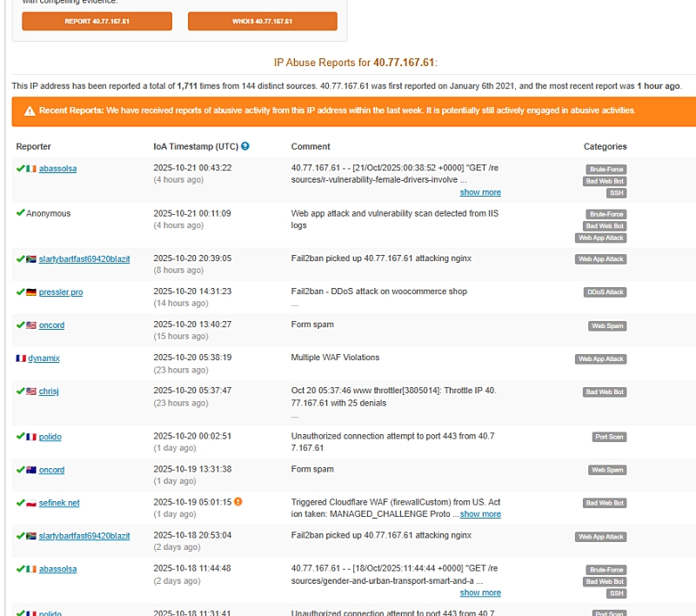Open the sefinek.net reporter link
The width and height of the screenshot is (696, 616).
tap(59, 503)
